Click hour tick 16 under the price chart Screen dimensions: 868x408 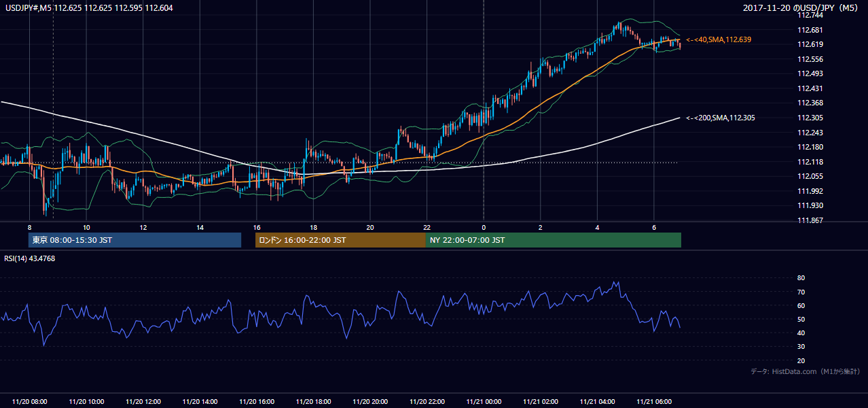(257, 227)
